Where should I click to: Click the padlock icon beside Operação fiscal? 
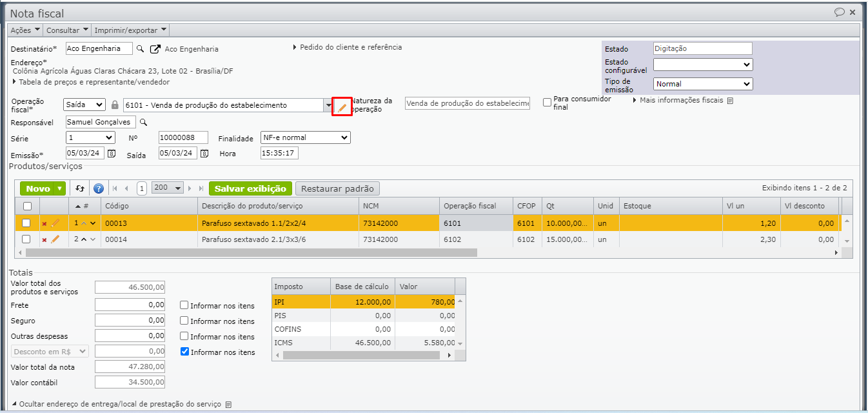[115, 105]
